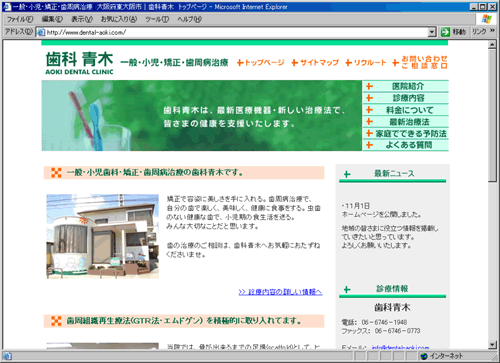Open the ヘルプ menu
The height and width of the screenshot is (363, 500).
(x=189, y=19)
